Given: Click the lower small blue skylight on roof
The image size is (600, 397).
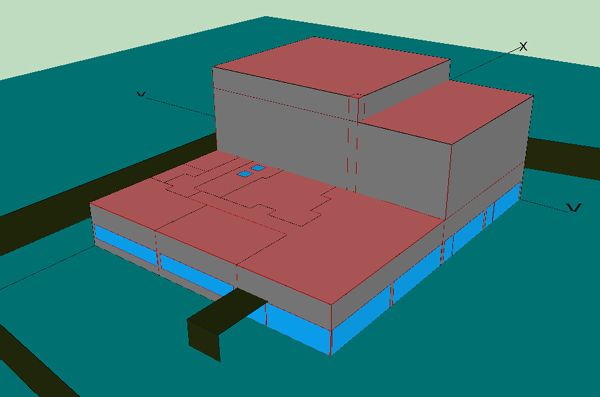Looking at the screenshot, I should tap(244, 174).
